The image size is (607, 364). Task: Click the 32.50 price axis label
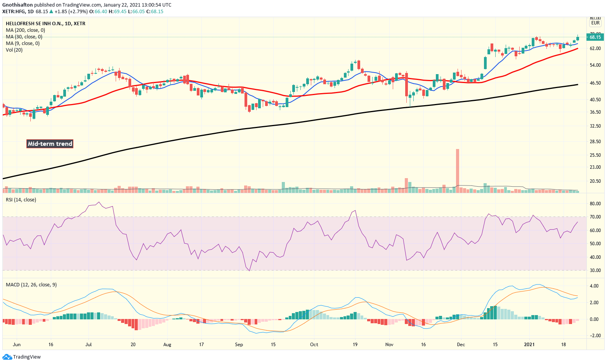595,126
